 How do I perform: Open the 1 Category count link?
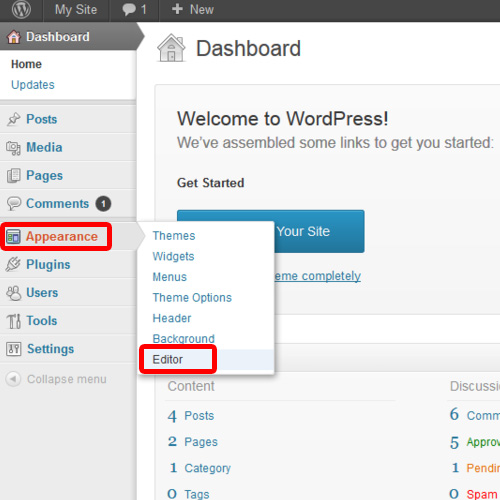pos(200,468)
